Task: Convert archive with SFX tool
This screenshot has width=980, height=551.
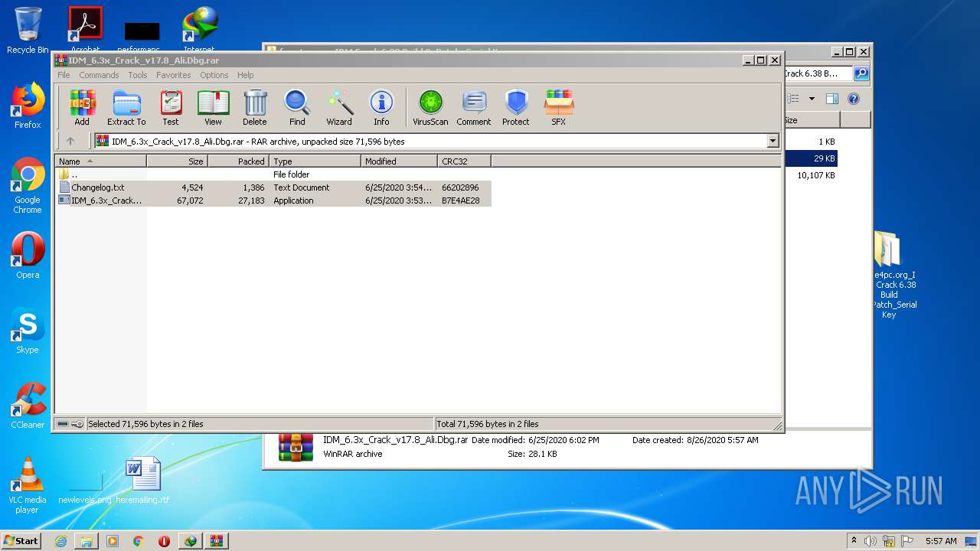Action: click(x=559, y=107)
